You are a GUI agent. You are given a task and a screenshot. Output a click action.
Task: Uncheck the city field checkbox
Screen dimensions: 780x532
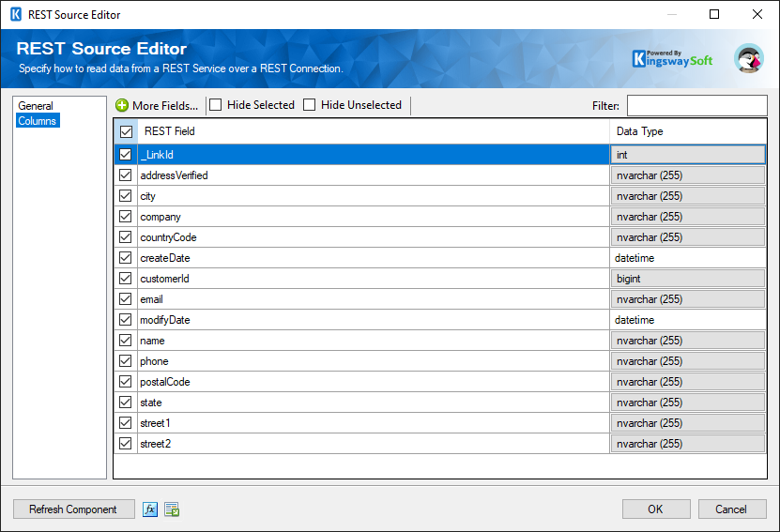tap(126, 196)
